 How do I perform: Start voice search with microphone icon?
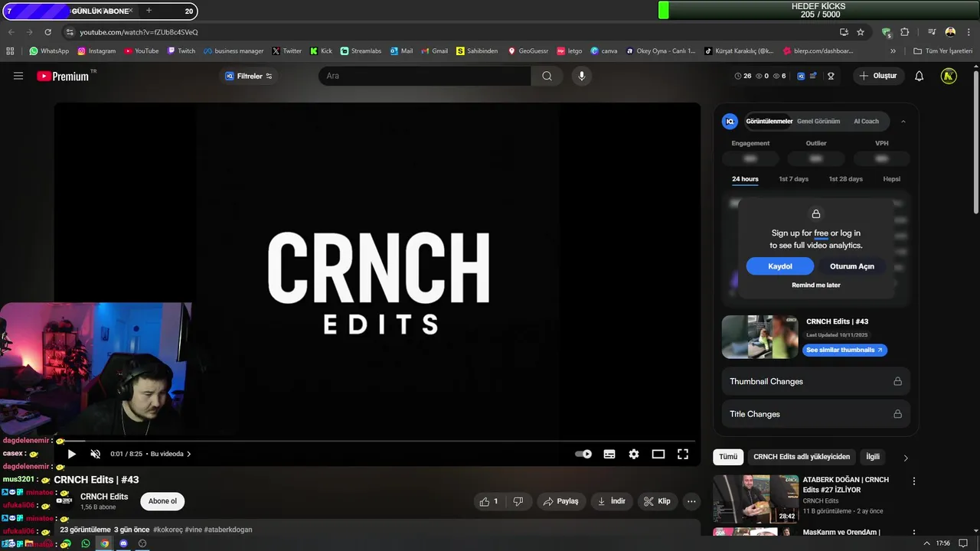point(582,76)
